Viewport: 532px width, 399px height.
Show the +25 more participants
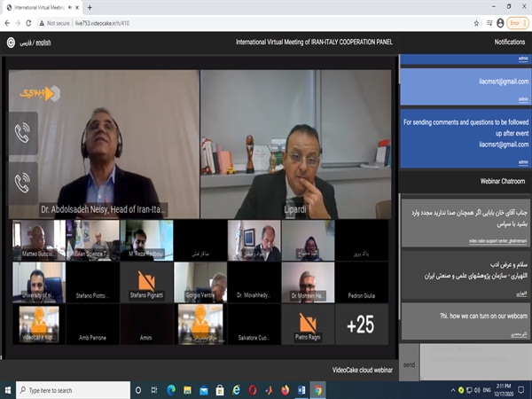(362, 325)
